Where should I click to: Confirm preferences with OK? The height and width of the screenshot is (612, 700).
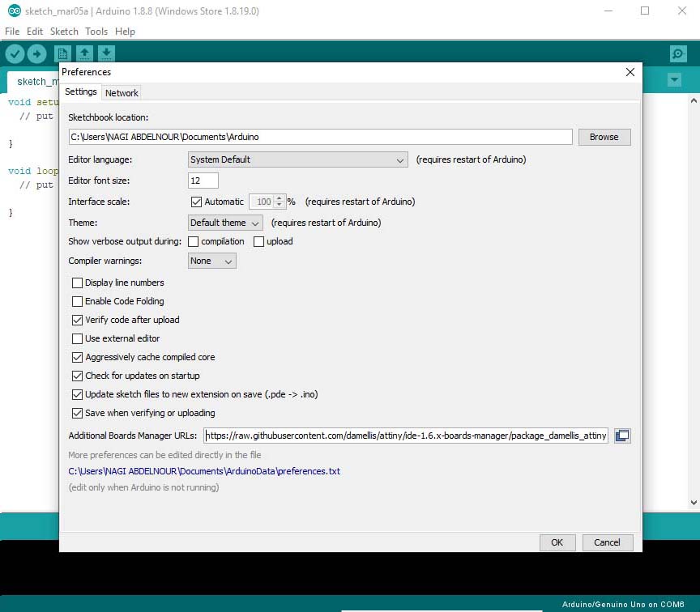(x=557, y=542)
